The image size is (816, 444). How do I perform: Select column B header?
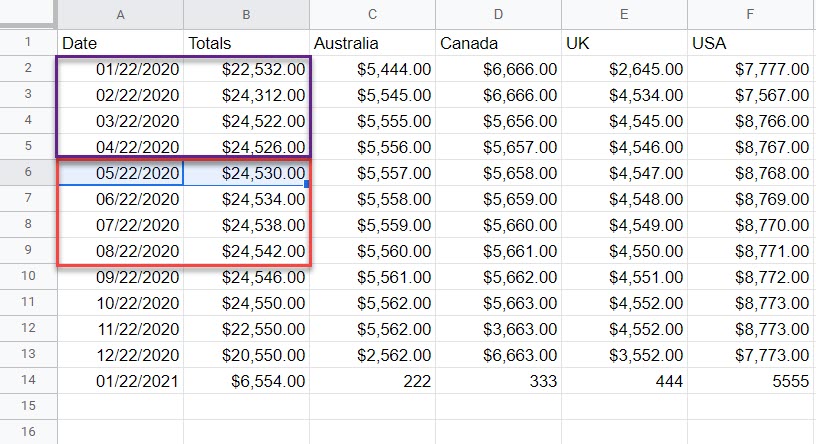247,15
